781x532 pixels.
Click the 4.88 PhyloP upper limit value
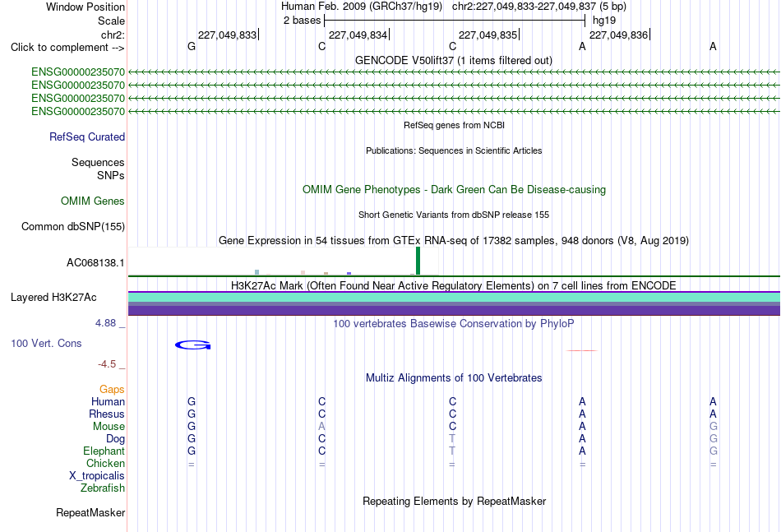105,323
